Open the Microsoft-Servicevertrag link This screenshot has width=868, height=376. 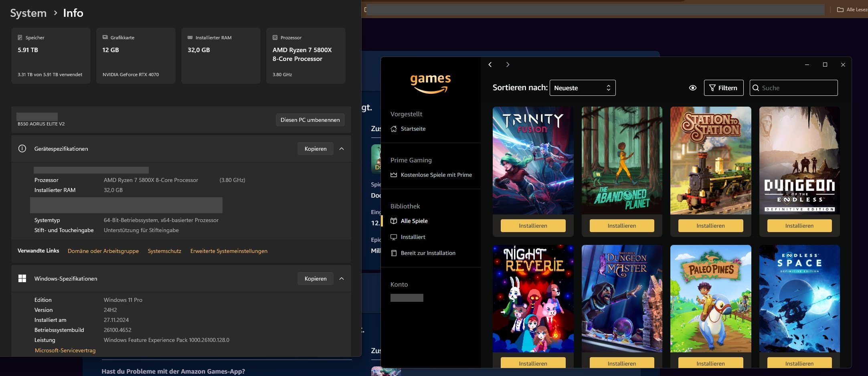pos(65,350)
